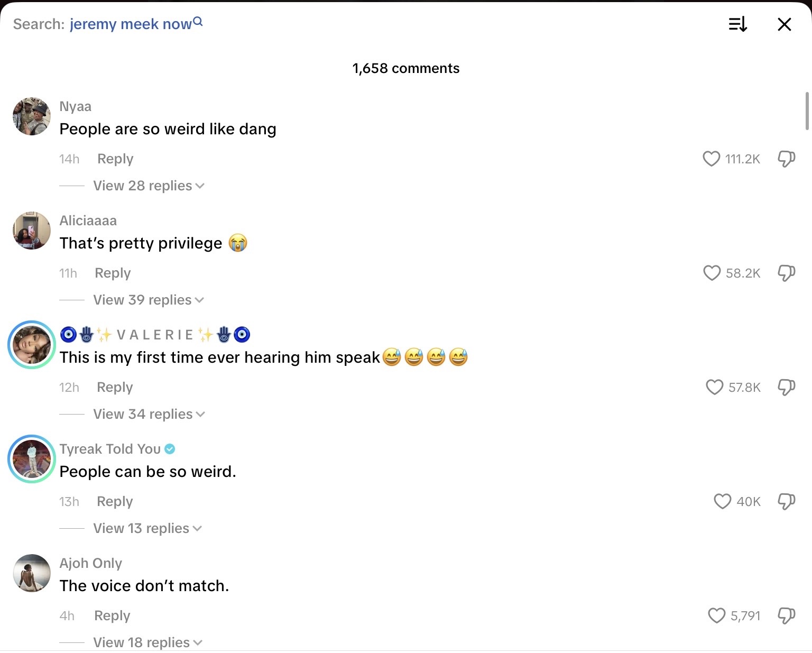Dislike Tyreak Told You's comment
812x653 pixels.
pos(786,501)
